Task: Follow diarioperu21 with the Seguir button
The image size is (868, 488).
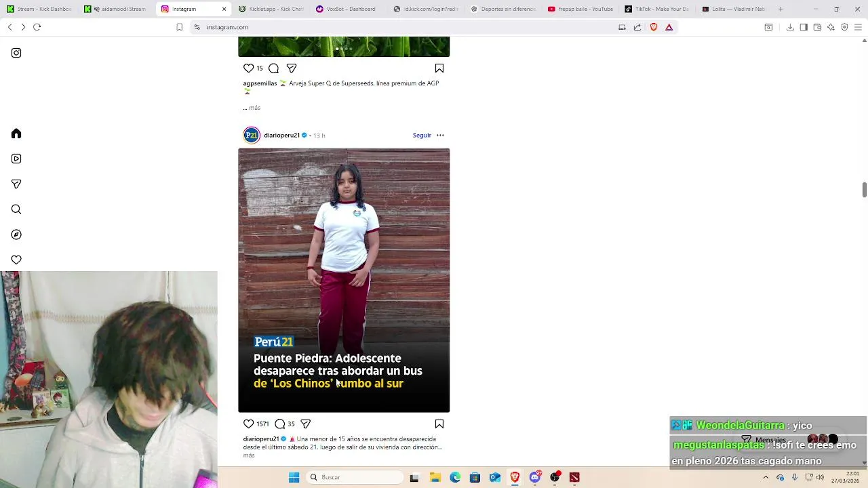Action: point(422,135)
